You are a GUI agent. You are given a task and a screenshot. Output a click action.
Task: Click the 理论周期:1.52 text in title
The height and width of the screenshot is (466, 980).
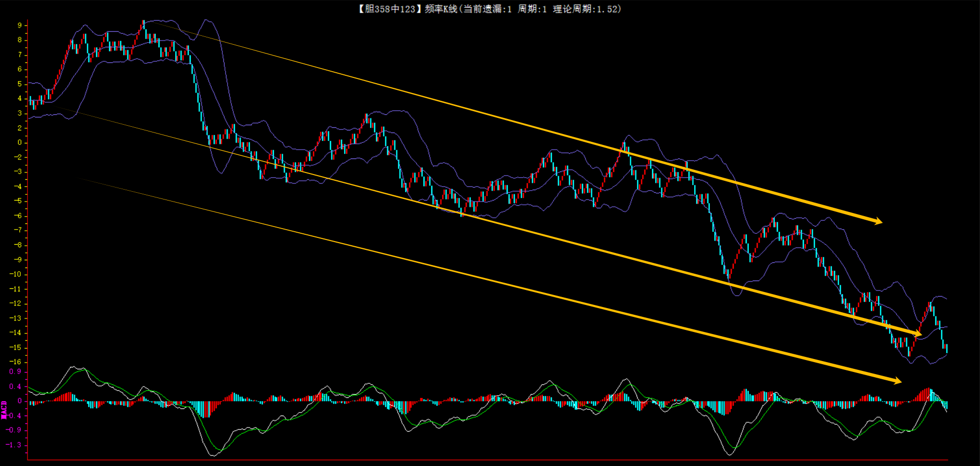(x=587, y=9)
